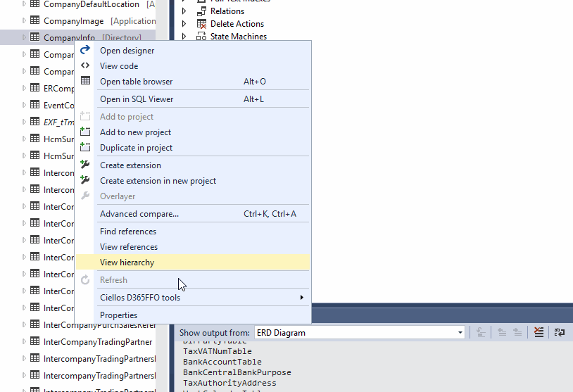Expand the CompanyInfo table node
Image resolution: width=573 pixels, height=392 pixels.
point(24,37)
